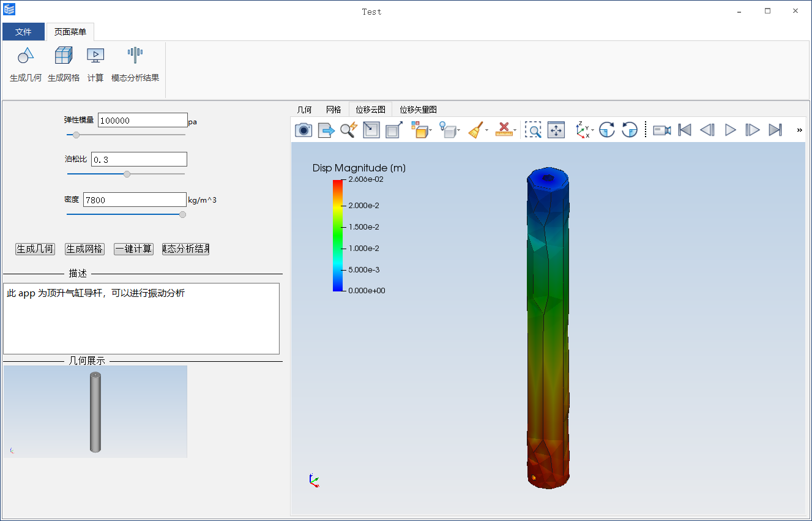This screenshot has height=521, width=812.
Task: Click the axis triad in viewport corner
Action: tap(314, 480)
